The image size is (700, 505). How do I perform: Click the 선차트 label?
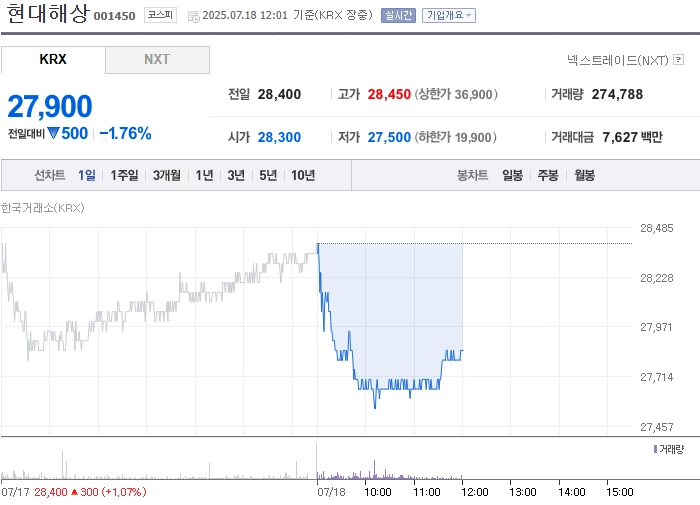[x=50, y=175]
